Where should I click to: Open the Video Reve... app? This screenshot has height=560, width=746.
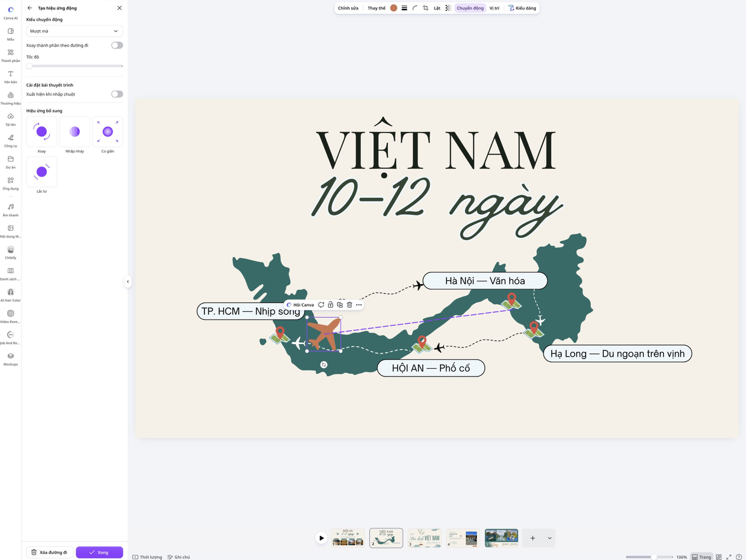tap(11, 316)
